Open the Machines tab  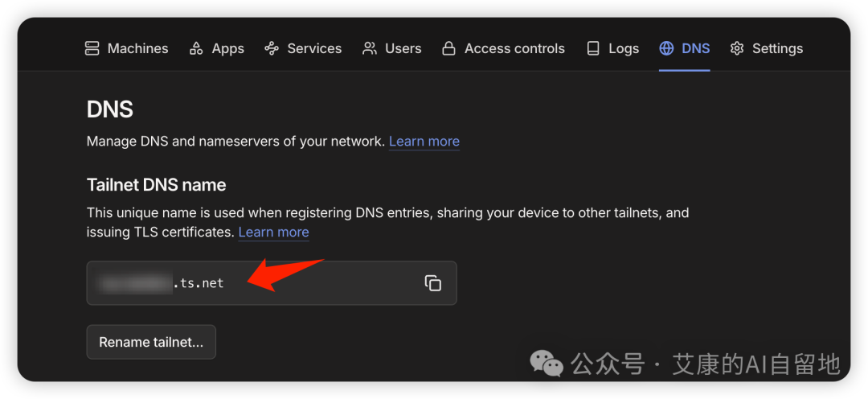click(126, 49)
